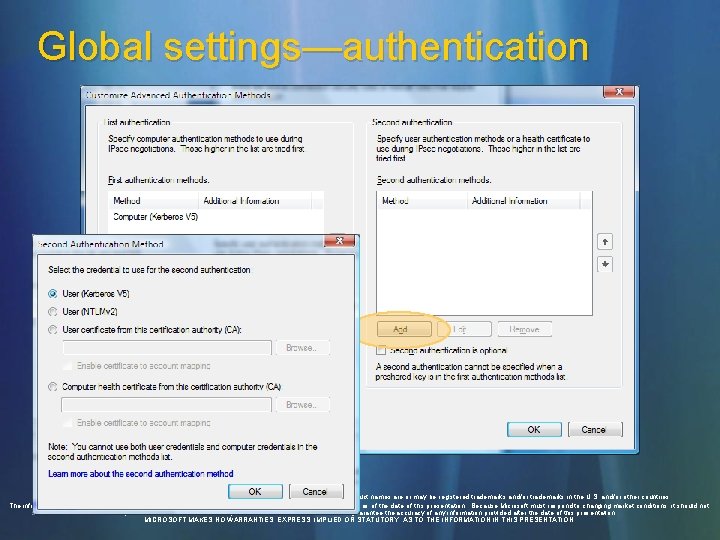Cancel the Second Authentication Method dialog

(x=316, y=491)
